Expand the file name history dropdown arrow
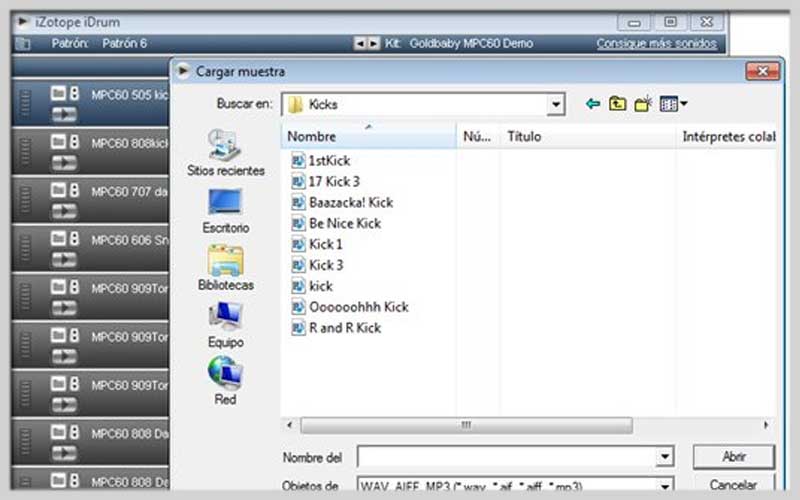Image resolution: width=800 pixels, height=500 pixels. click(x=665, y=457)
